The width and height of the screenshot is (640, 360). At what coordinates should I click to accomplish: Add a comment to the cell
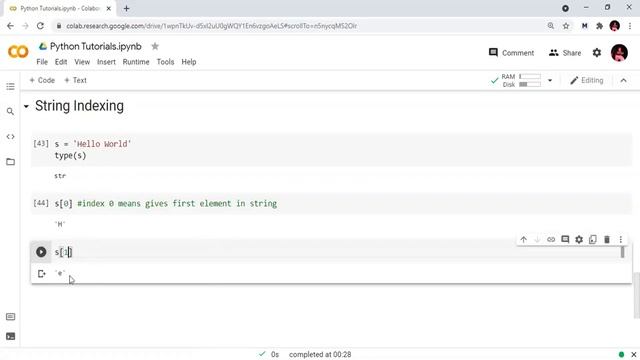(565, 240)
